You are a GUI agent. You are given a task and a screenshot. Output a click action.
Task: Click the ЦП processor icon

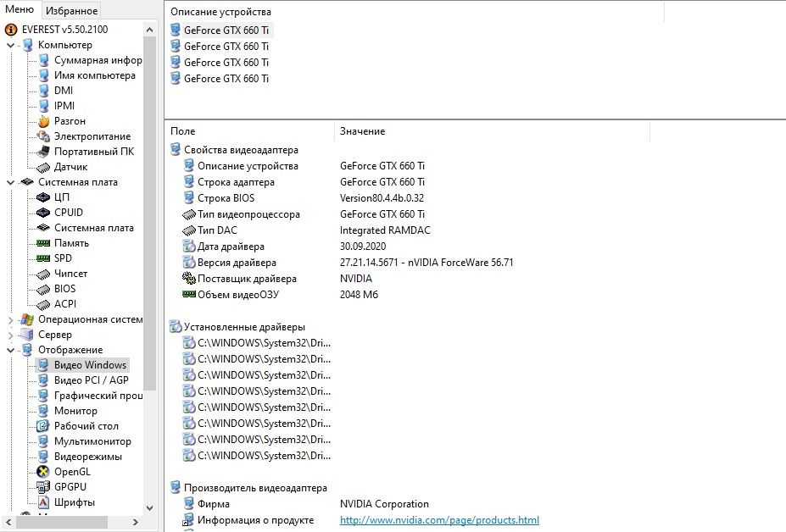[43, 197]
